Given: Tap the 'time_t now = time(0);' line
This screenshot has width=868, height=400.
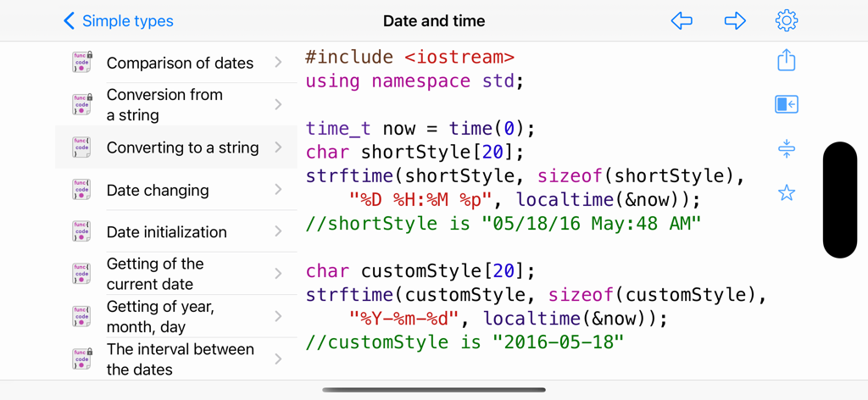Looking at the screenshot, I should [x=420, y=128].
